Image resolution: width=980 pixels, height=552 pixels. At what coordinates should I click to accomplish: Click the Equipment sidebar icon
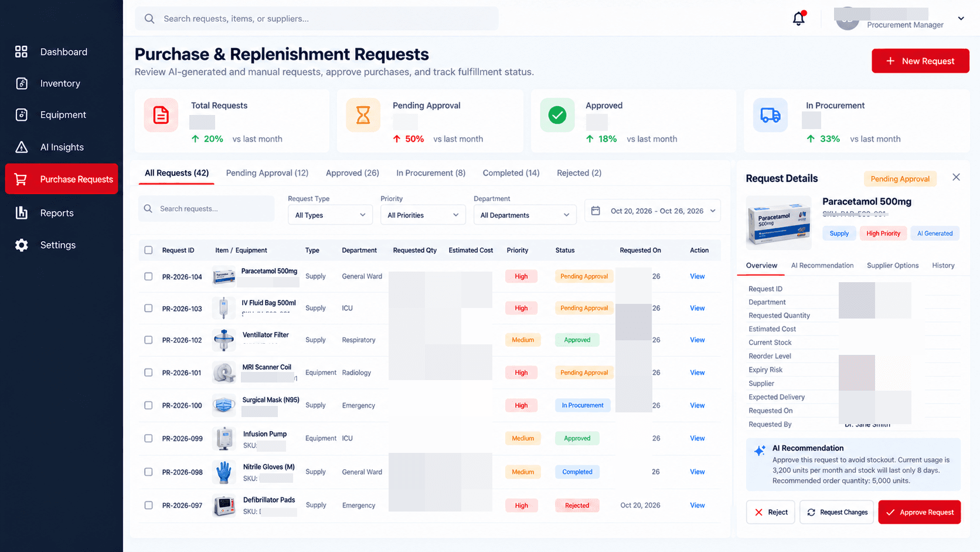coord(22,115)
